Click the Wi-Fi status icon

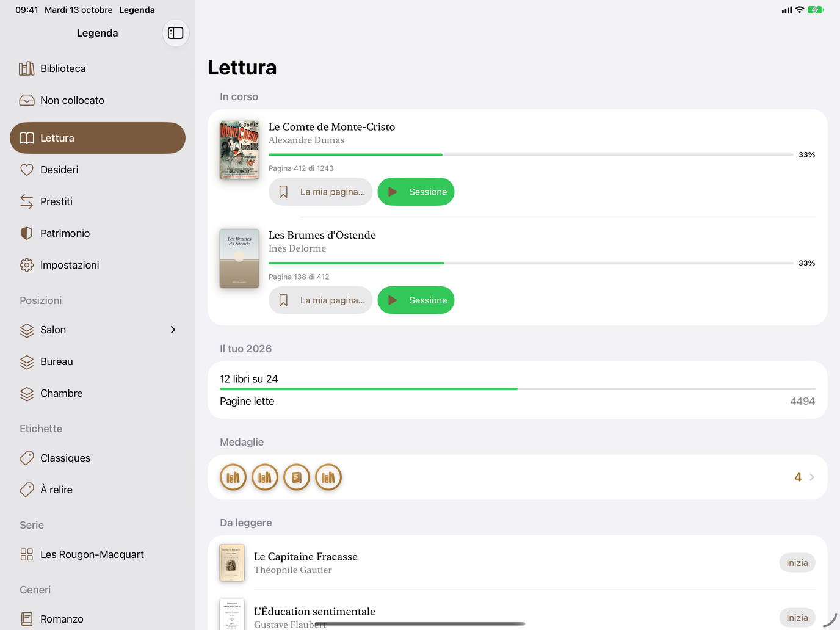800,10
